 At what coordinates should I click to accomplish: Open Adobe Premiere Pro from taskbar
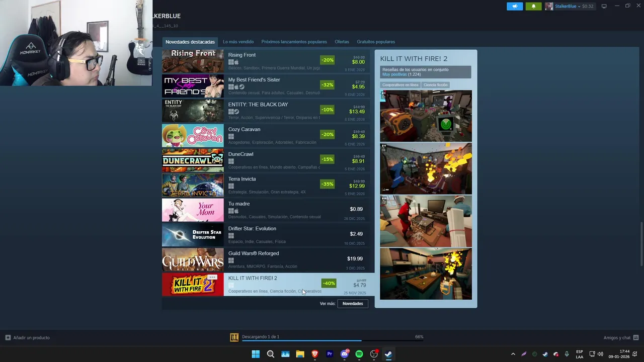pos(330,354)
